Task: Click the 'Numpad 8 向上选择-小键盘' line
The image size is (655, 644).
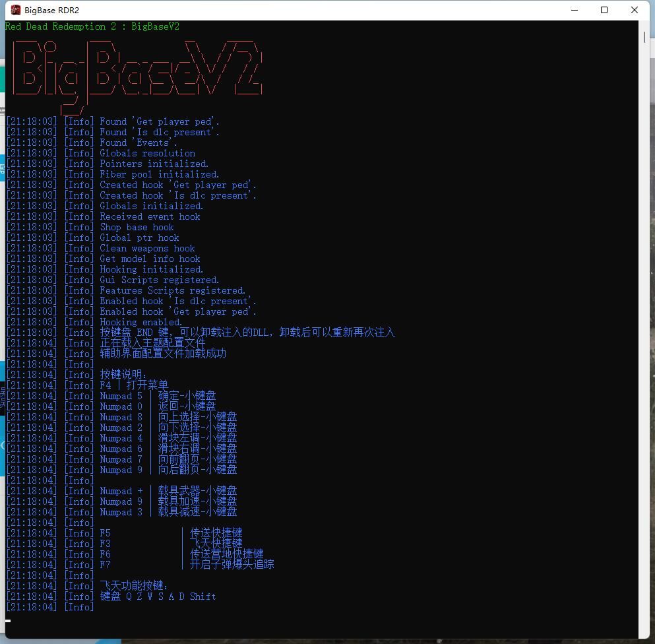Action: point(121,417)
